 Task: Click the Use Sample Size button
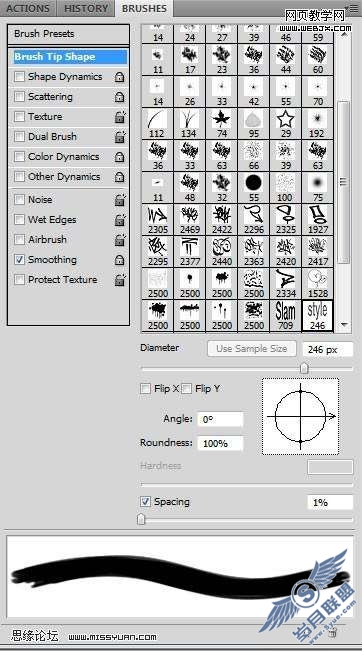point(252,349)
